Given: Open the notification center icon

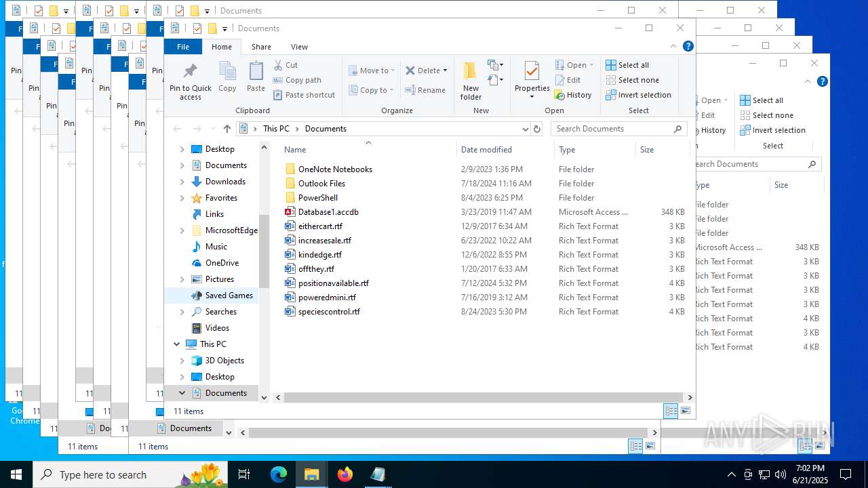Looking at the screenshot, I should (x=846, y=474).
